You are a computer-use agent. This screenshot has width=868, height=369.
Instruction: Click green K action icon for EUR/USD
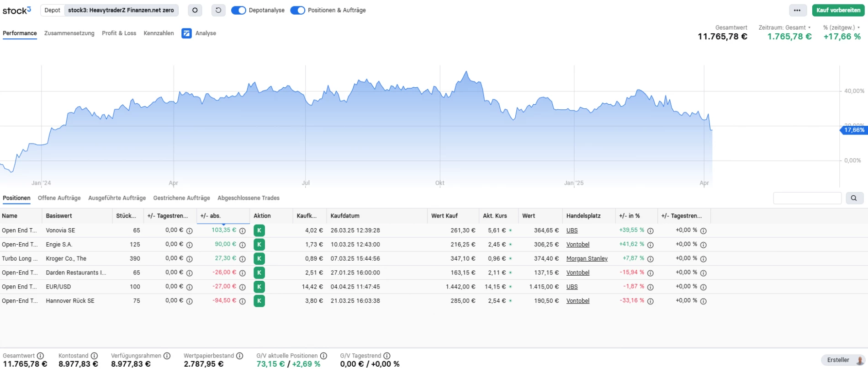click(x=259, y=287)
